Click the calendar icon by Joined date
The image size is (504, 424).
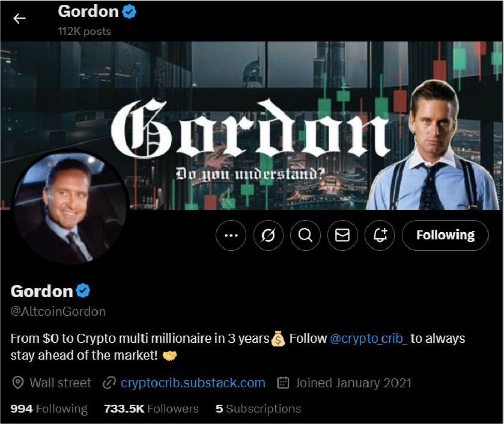pyautogui.click(x=283, y=383)
